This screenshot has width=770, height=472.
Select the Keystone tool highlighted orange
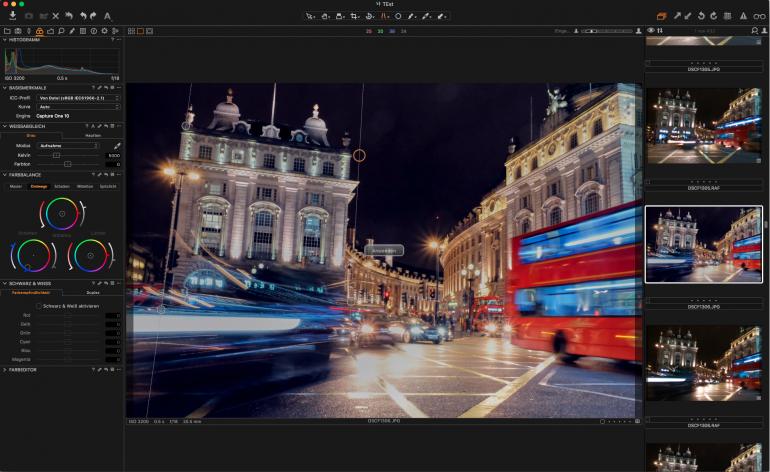click(x=385, y=16)
